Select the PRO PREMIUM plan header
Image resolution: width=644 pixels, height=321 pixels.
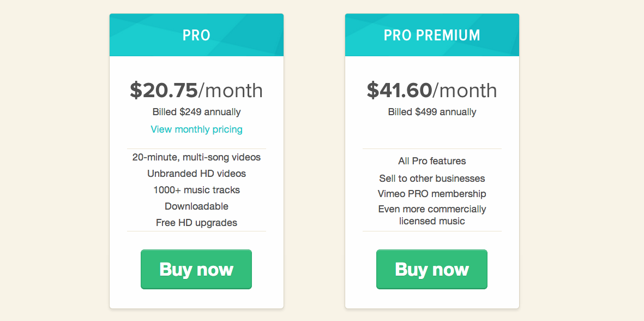432,35
